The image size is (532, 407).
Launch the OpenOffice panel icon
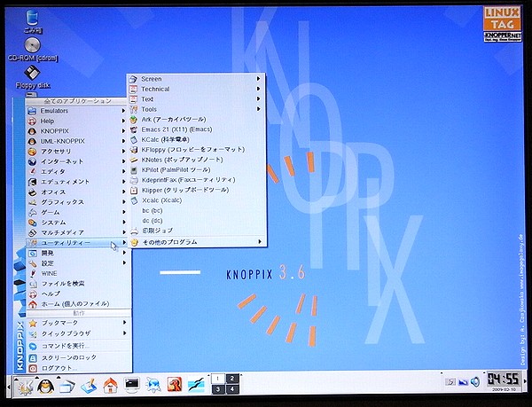(x=196, y=386)
